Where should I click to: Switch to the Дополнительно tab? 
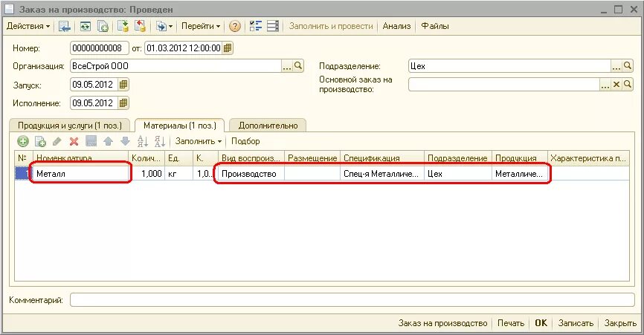click(268, 126)
